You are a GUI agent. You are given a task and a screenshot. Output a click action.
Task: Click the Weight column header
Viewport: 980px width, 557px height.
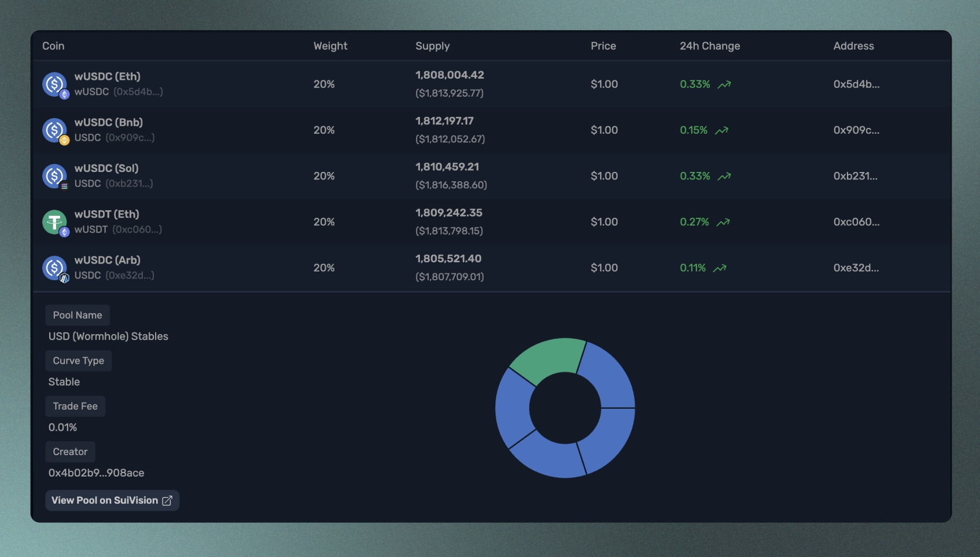point(330,46)
